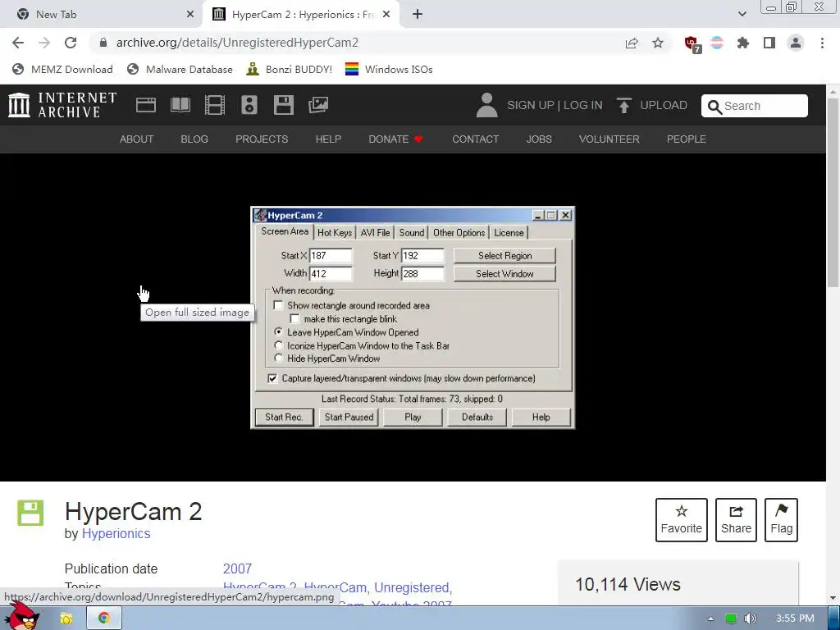
Task: Expand the tab search chevron
Action: (742, 15)
